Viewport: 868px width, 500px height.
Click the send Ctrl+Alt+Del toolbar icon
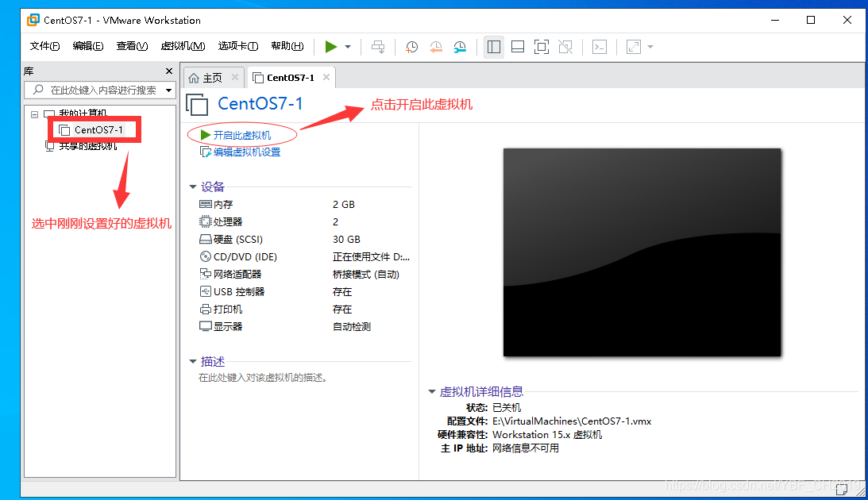pyautogui.click(x=378, y=47)
